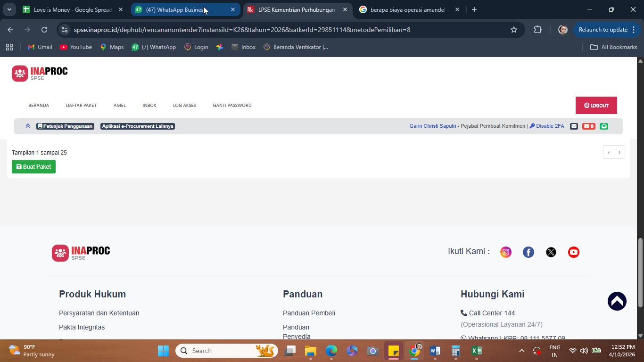
Task: Reload the current page
Action: 44,30
